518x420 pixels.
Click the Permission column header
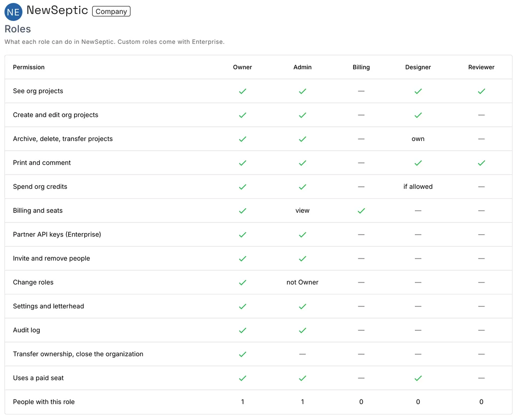(x=29, y=67)
